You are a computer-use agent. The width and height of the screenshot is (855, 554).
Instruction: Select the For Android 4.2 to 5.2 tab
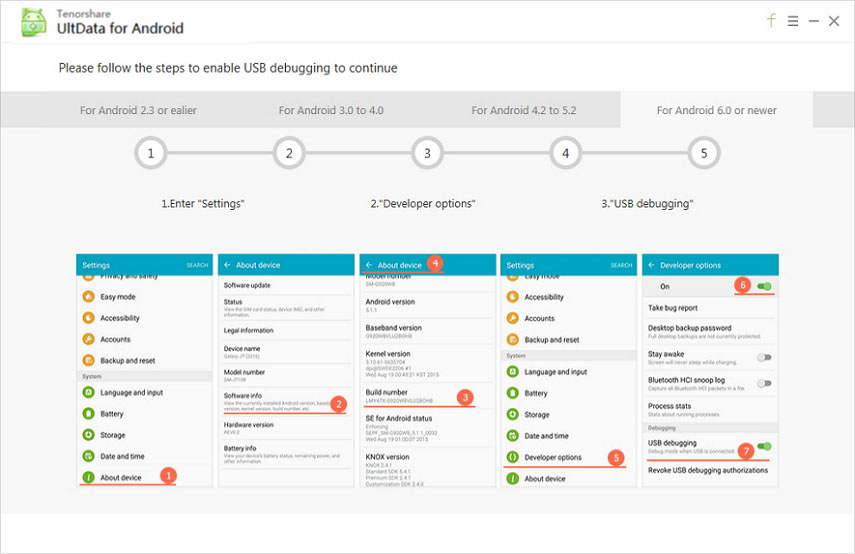click(x=523, y=110)
